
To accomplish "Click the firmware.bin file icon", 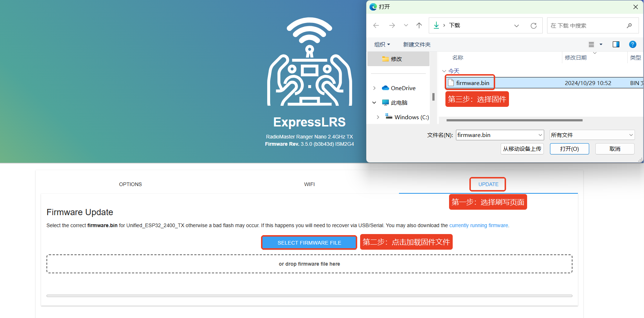I will (x=451, y=82).
